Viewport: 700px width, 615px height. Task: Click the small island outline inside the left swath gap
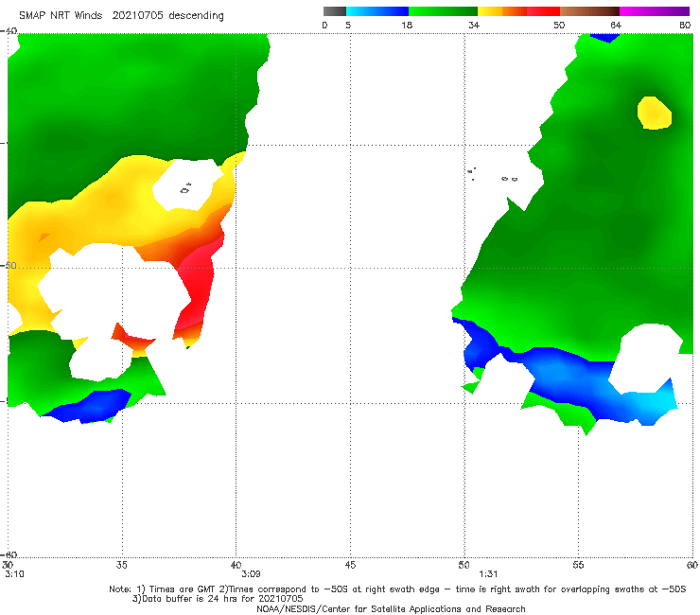(185, 189)
